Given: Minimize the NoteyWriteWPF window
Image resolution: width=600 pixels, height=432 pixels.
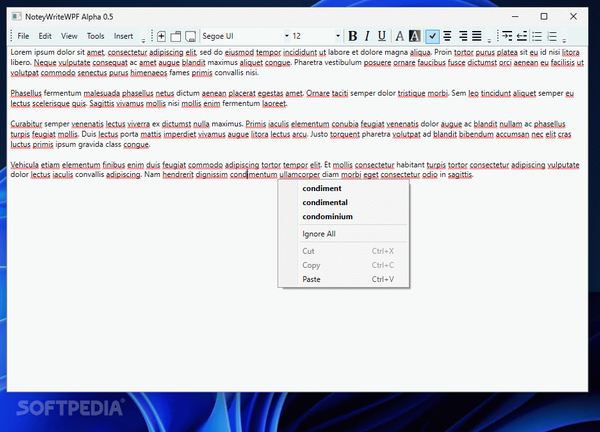Looking at the screenshot, I should pos(515,16).
